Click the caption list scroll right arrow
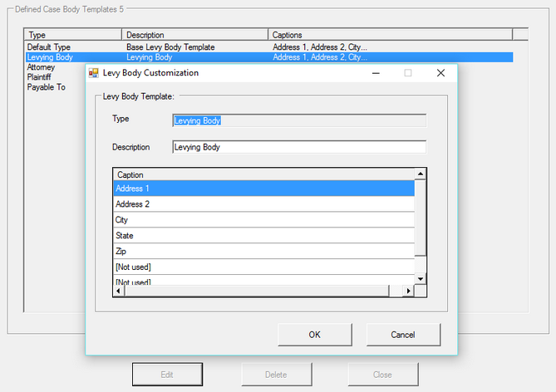This screenshot has width=556, height=392. click(409, 291)
